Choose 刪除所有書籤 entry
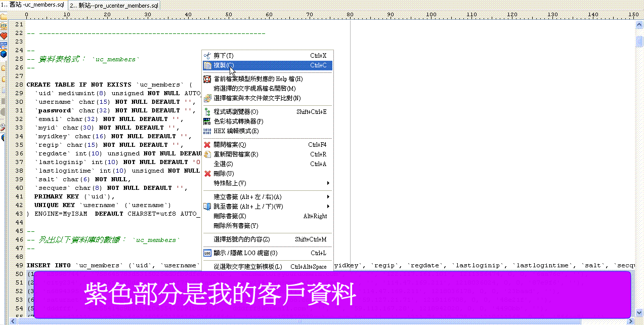Screen dimensions: 644x325 (267, 226)
